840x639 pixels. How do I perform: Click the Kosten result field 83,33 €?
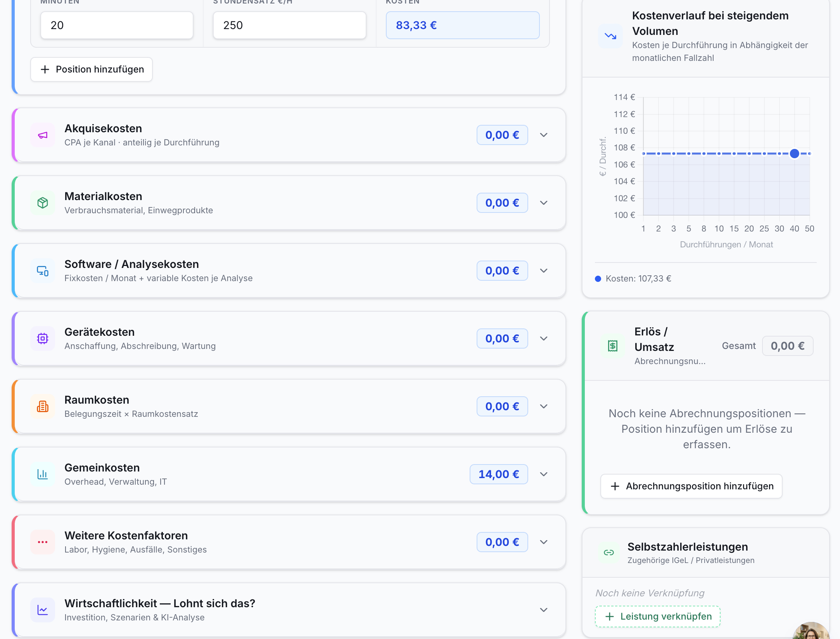463,25
